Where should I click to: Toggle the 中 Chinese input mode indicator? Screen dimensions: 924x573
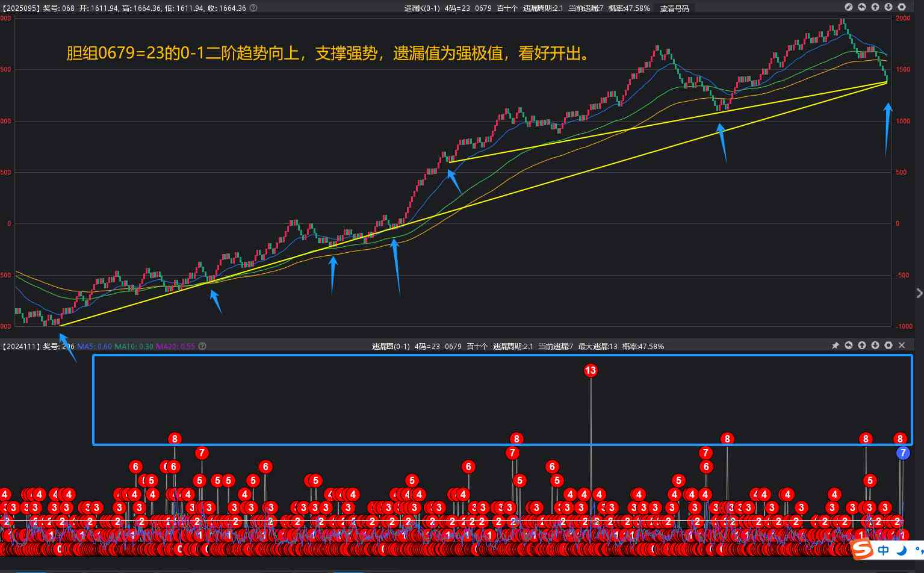pyautogui.click(x=883, y=550)
